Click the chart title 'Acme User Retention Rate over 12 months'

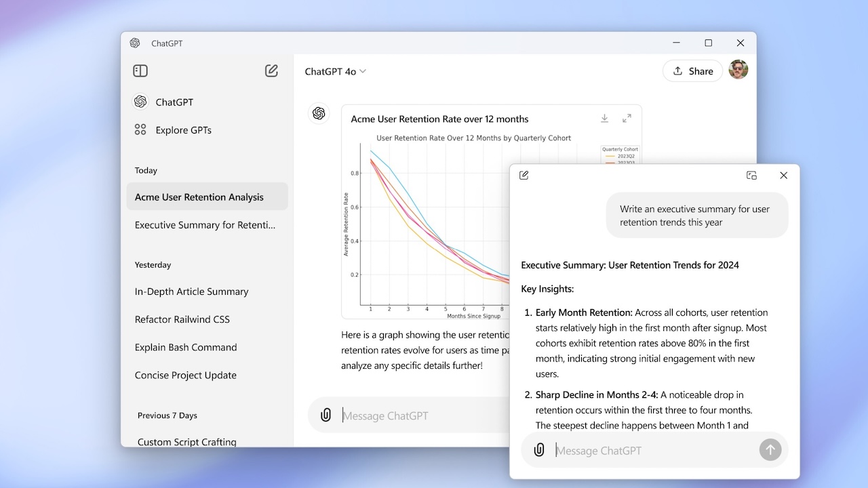(x=439, y=119)
